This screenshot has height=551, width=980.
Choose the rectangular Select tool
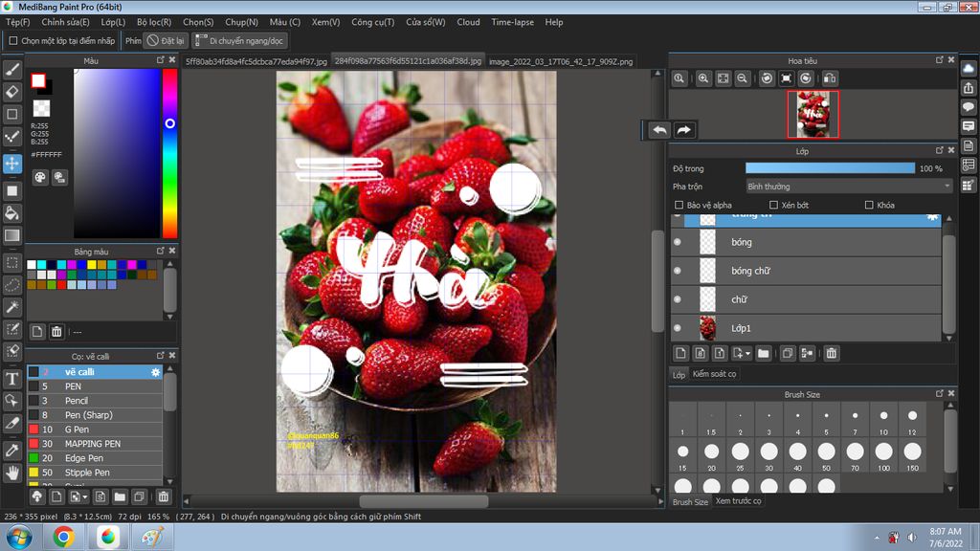point(12,262)
